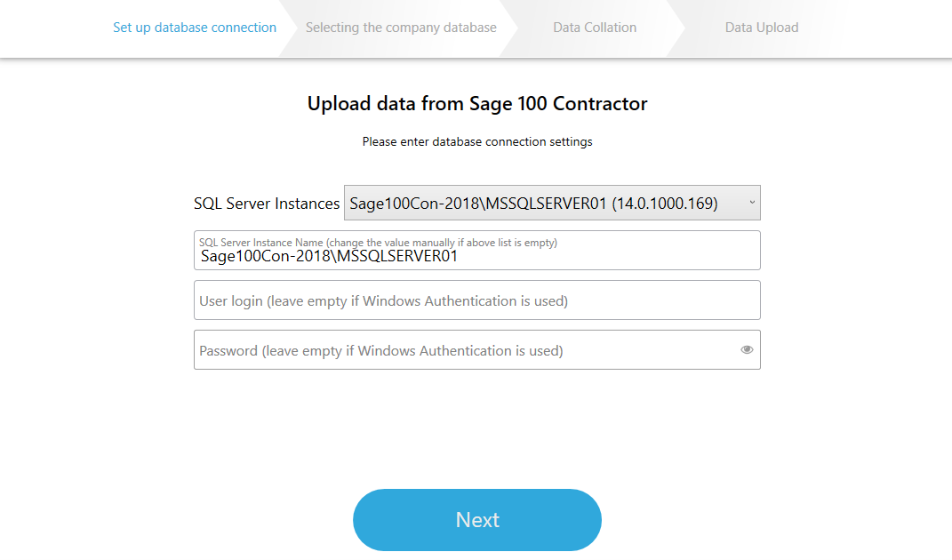Click the Next button
The width and height of the screenshot is (952, 560).
click(x=477, y=520)
